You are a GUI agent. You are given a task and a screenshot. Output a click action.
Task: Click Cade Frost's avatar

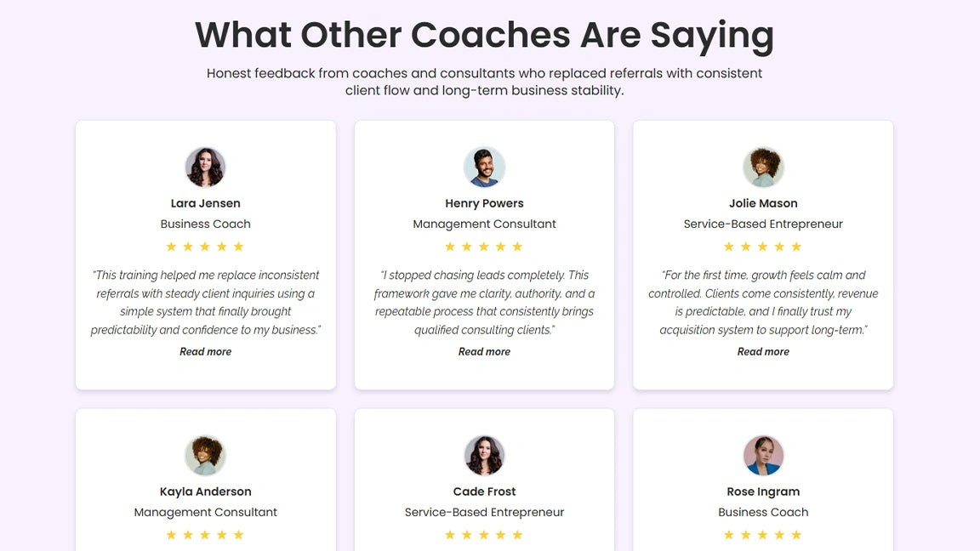click(484, 455)
